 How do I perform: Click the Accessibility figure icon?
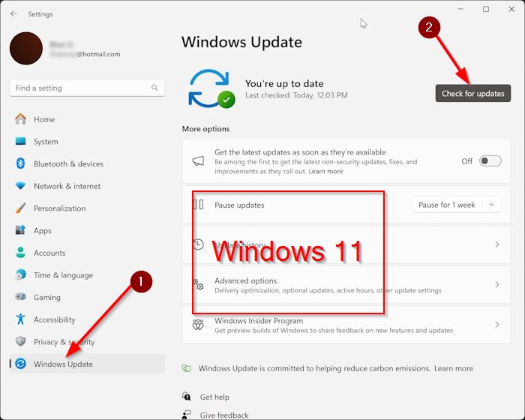[20, 319]
